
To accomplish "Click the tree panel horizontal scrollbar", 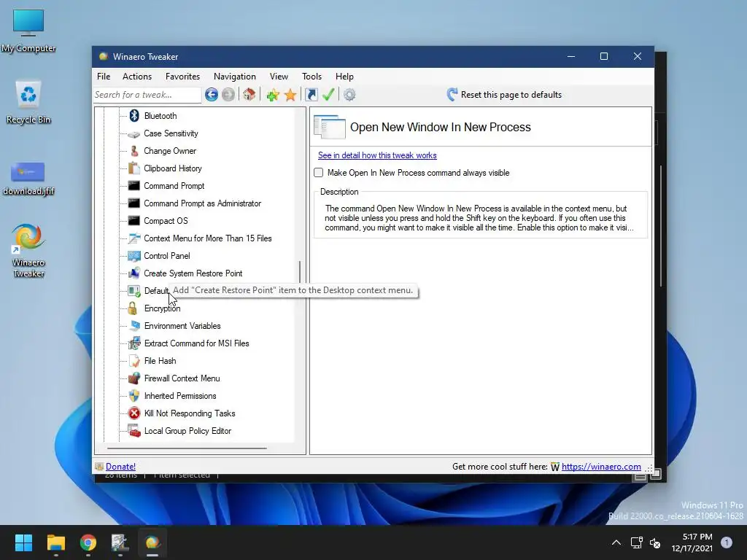I will (187, 448).
